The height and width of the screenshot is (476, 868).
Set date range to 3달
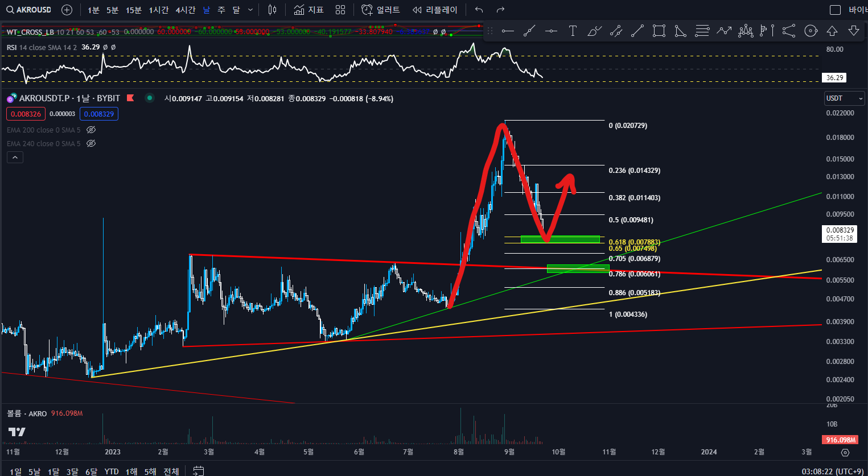coord(72,471)
